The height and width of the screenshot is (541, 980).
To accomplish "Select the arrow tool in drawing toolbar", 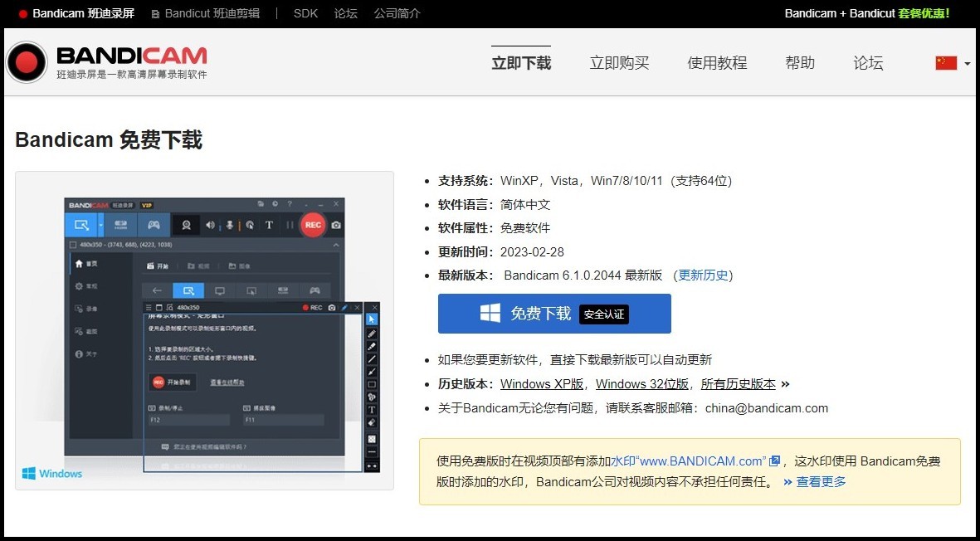I will [372, 319].
